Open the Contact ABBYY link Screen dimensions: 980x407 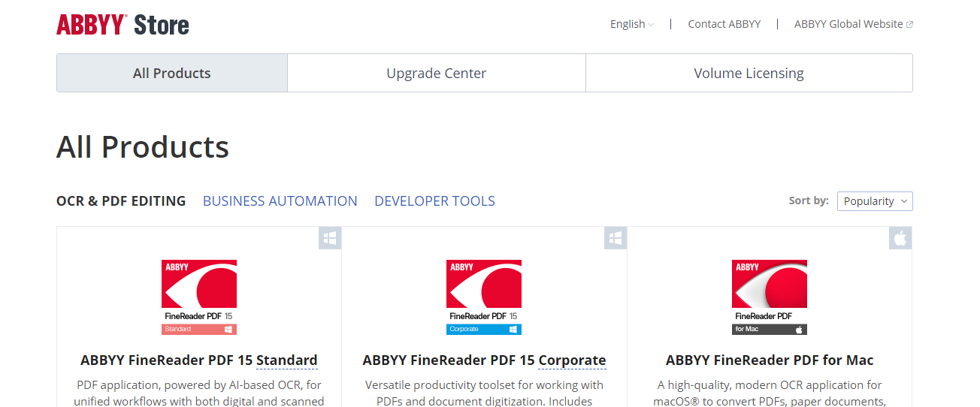click(724, 24)
